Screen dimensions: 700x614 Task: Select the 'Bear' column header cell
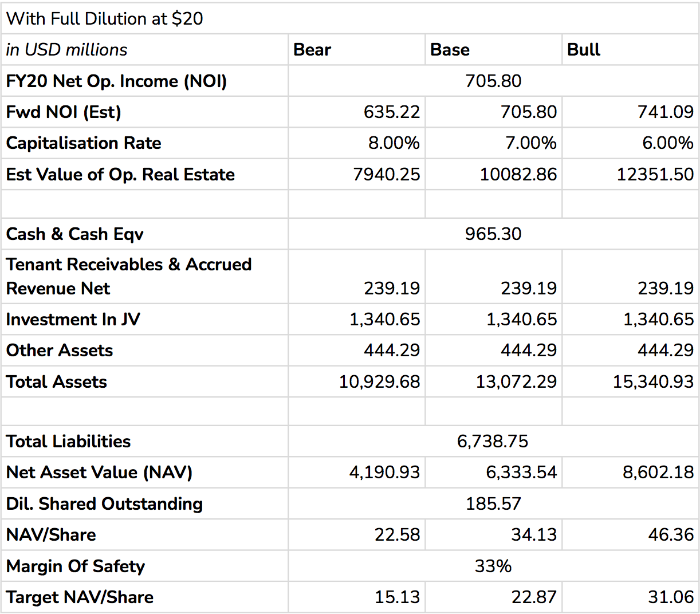pyautogui.click(x=356, y=49)
